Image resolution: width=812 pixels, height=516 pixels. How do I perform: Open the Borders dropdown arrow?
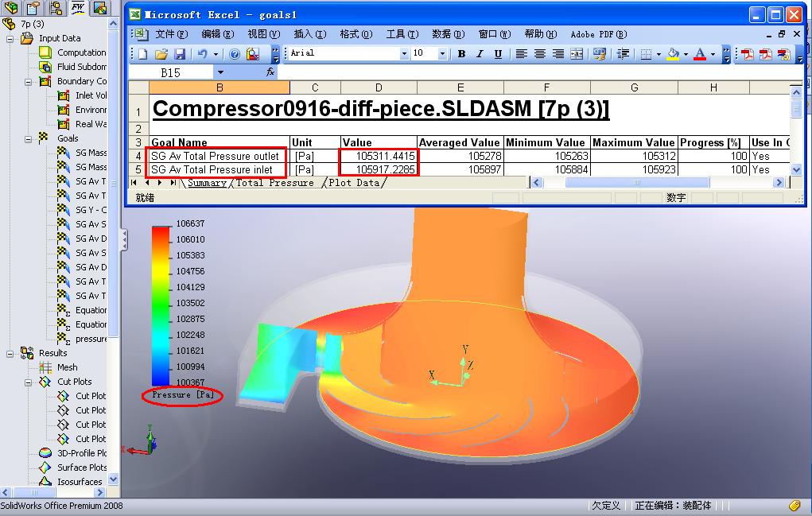pos(659,54)
